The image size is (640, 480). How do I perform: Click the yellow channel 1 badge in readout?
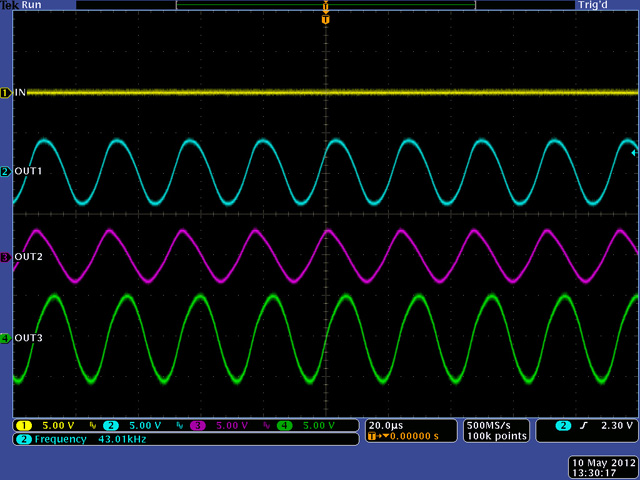23,426
